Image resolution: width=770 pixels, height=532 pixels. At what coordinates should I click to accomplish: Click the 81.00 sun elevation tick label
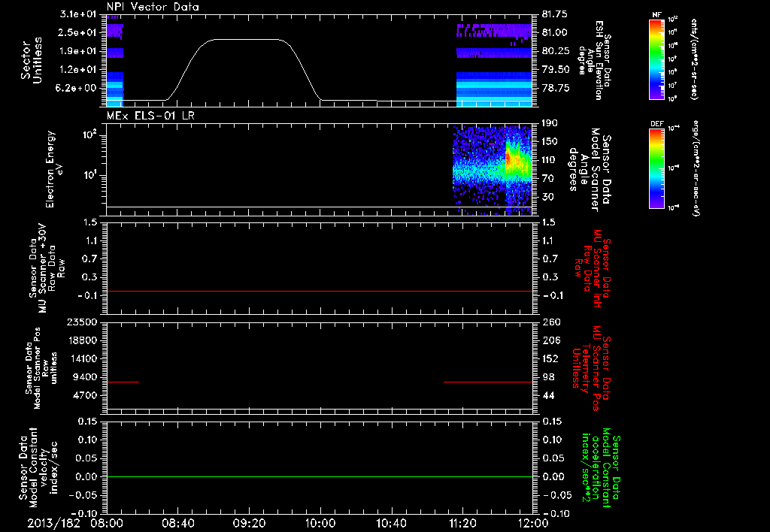(555, 32)
